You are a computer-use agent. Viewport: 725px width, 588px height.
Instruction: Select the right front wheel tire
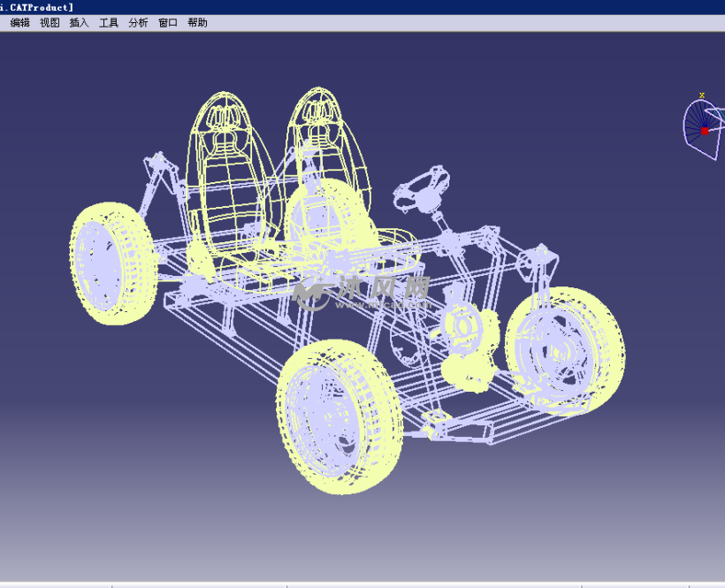[566, 349]
